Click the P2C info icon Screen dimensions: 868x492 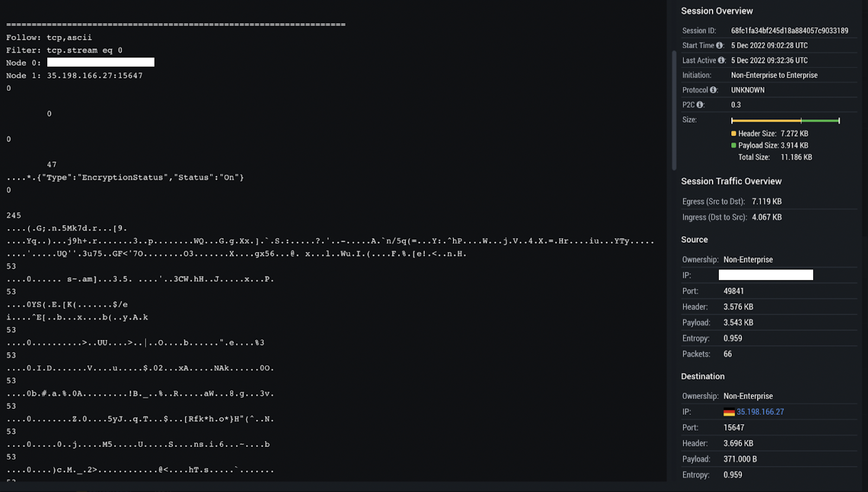point(700,105)
